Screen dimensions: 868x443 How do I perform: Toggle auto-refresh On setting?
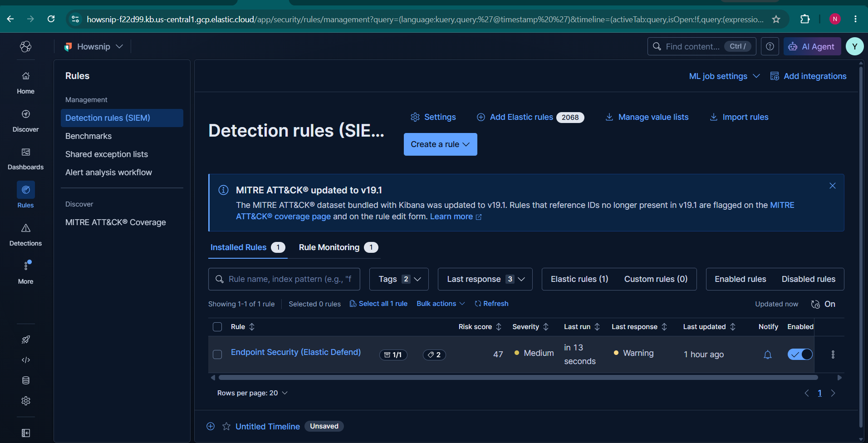[x=824, y=304]
